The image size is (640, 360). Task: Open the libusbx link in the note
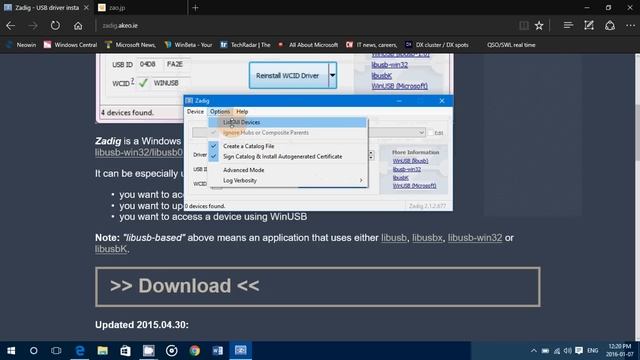427,238
